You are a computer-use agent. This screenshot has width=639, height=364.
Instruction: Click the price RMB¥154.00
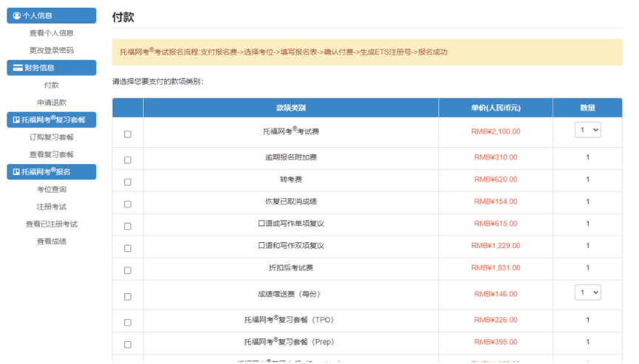tap(496, 202)
